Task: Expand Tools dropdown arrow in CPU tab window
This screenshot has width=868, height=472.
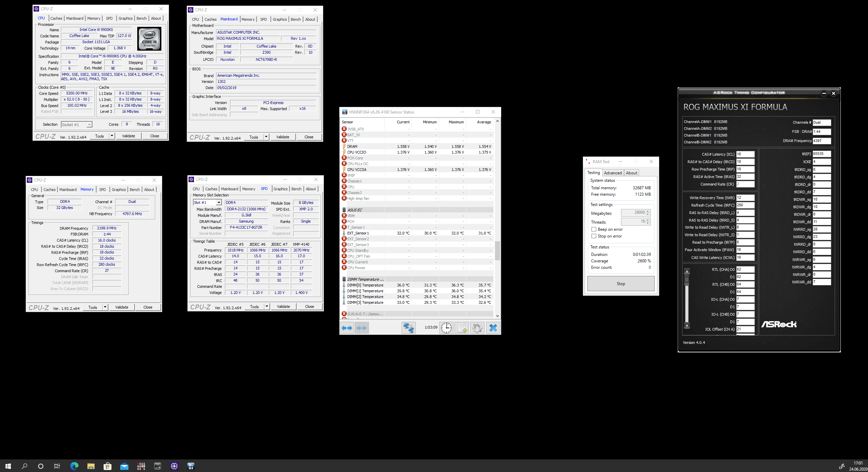Action: (112, 136)
